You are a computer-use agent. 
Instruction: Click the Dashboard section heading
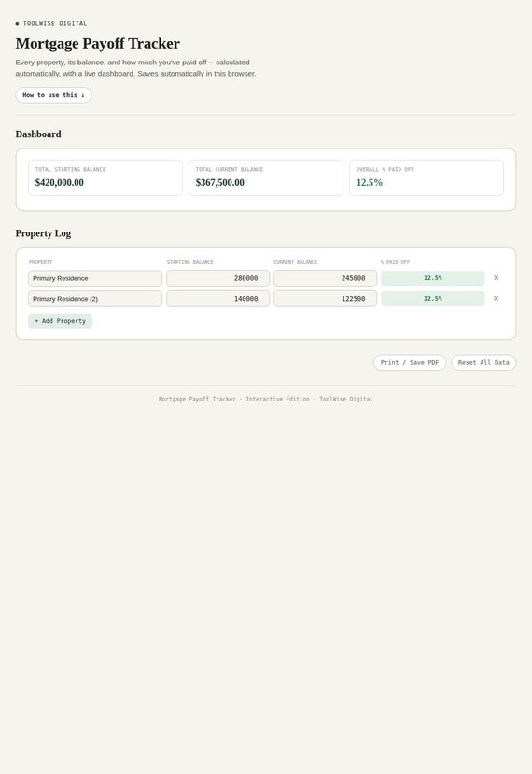pyautogui.click(x=38, y=134)
